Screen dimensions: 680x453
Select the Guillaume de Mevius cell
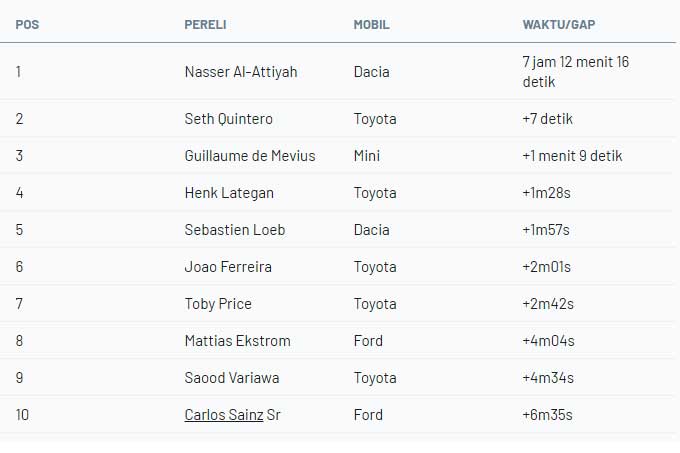point(250,156)
